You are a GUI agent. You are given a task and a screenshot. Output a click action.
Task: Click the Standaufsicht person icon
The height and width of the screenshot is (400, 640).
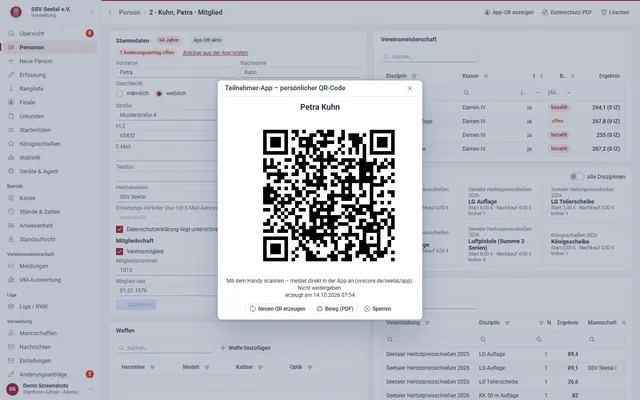(11, 239)
